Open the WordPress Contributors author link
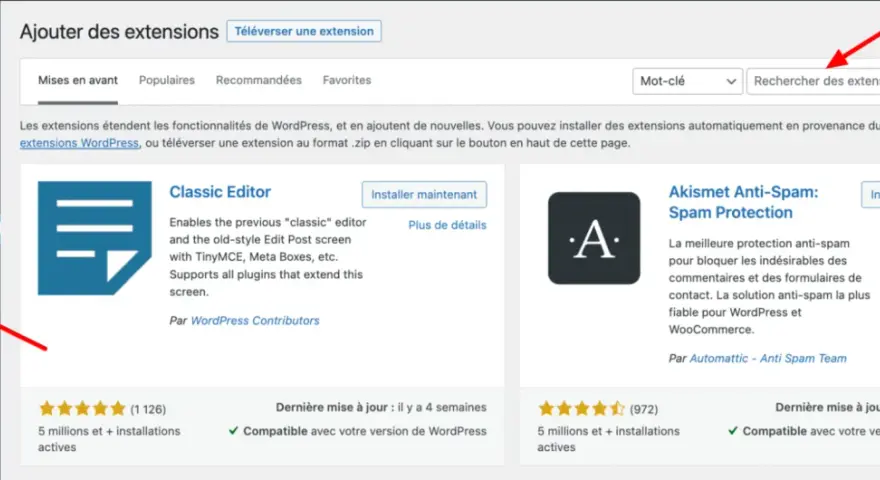 [x=255, y=321]
